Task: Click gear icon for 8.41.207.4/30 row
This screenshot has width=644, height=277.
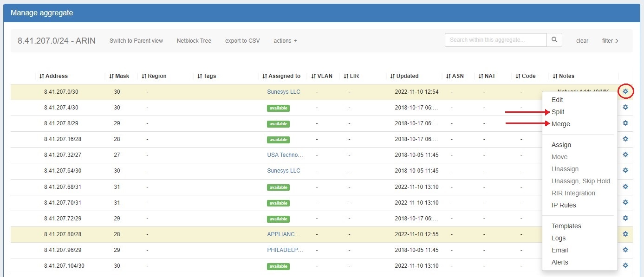Action: click(625, 108)
